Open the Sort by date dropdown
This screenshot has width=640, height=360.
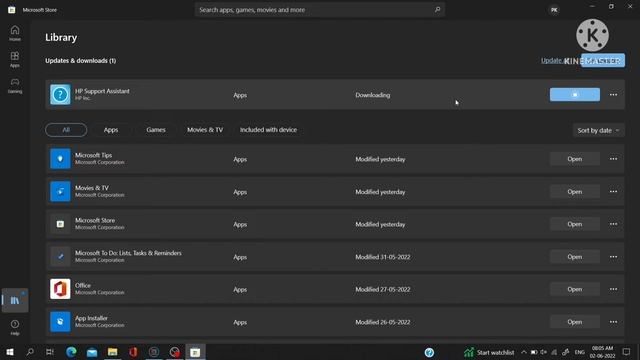(x=598, y=130)
